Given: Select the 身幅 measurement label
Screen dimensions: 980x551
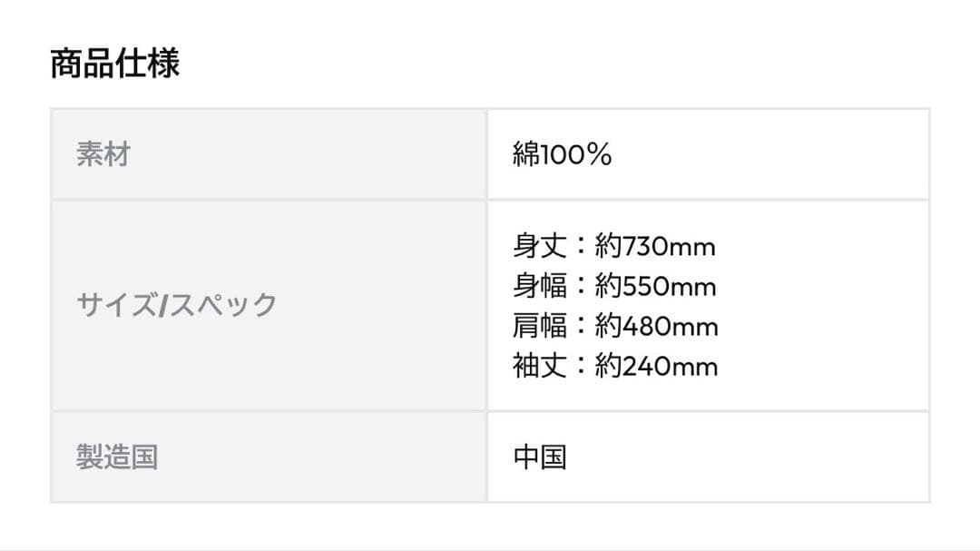Looking at the screenshot, I should 540,286.
